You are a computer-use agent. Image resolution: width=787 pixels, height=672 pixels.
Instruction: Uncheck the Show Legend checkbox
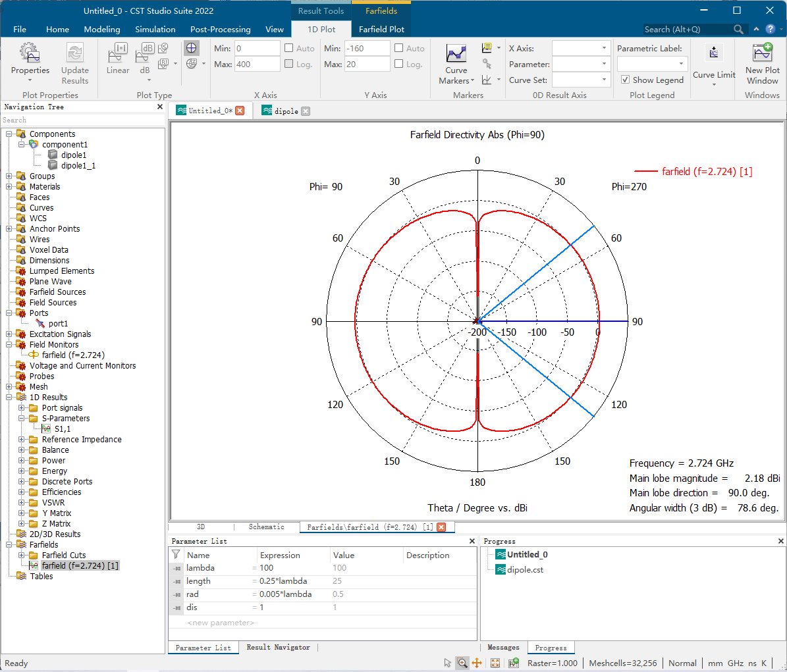pos(626,80)
